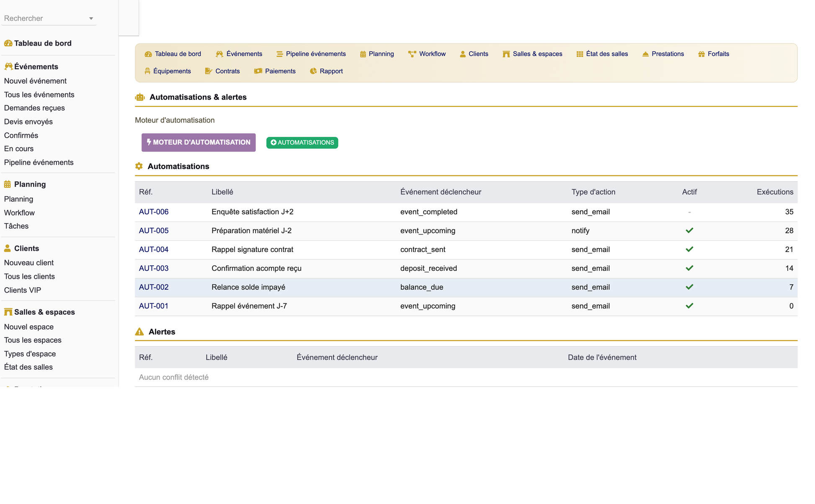Select the 'deposit_received' trigger cell
815x504 pixels.
[428, 268]
